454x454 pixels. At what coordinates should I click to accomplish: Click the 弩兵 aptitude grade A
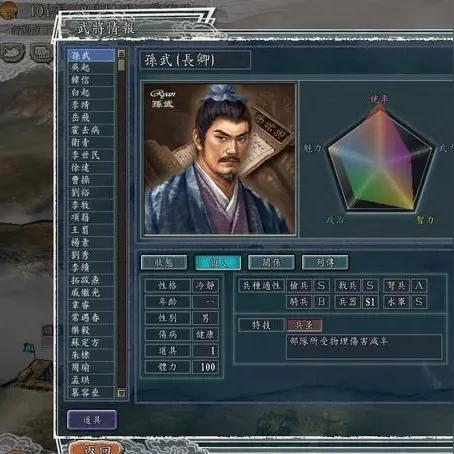click(419, 286)
